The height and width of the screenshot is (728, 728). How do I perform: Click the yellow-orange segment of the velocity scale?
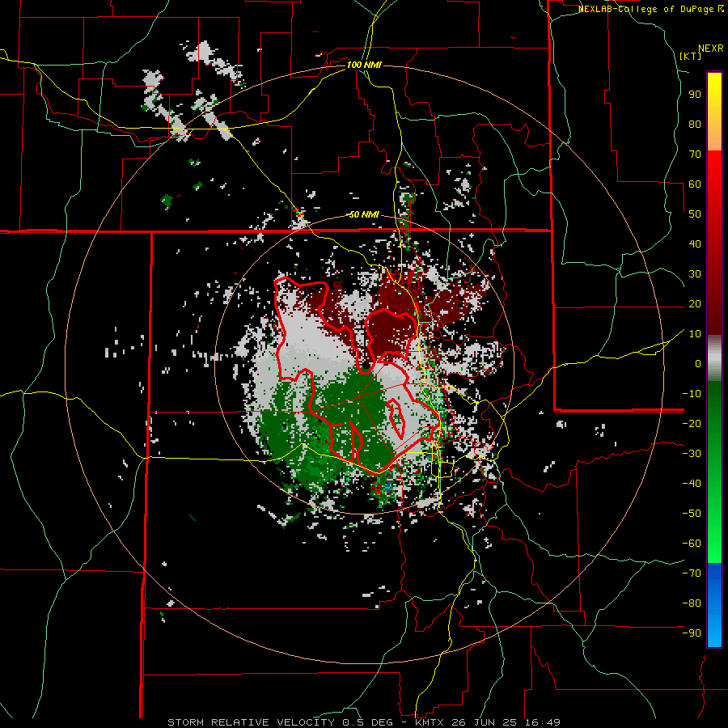(x=714, y=112)
